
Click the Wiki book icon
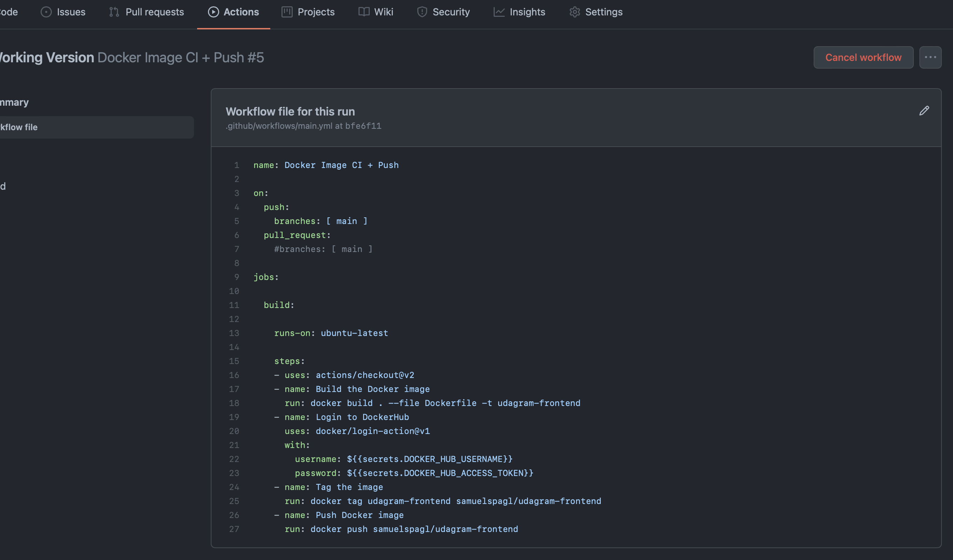pos(364,12)
